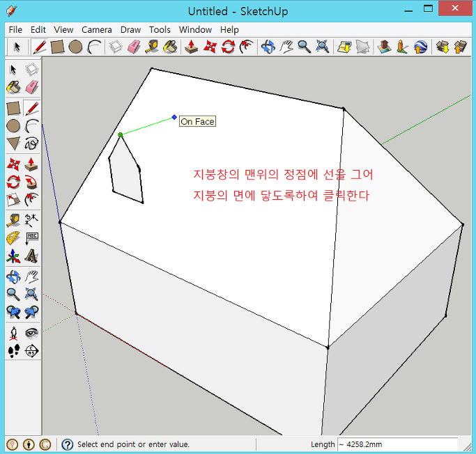Pick the Rectangle tool in the top toolbar

pyautogui.click(x=57, y=47)
